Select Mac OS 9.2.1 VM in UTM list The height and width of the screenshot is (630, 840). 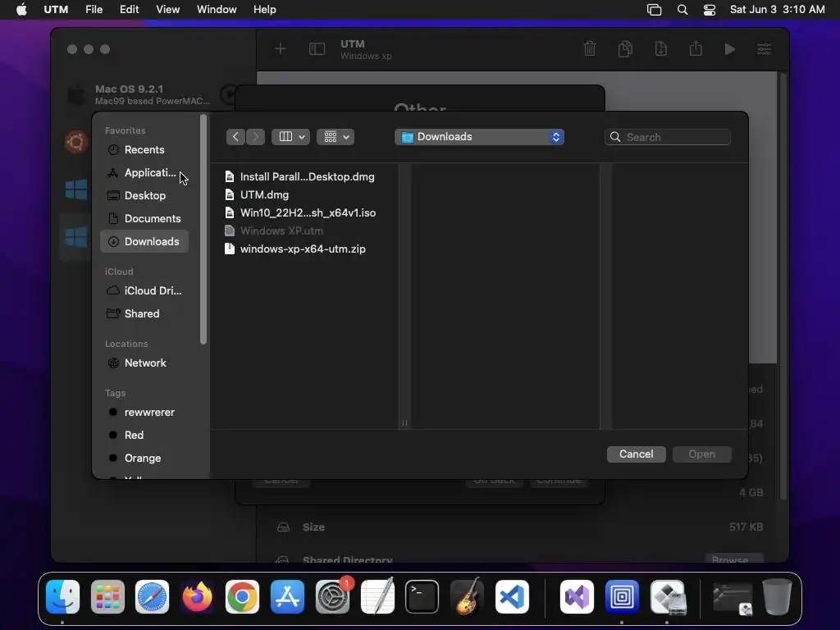(x=153, y=95)
